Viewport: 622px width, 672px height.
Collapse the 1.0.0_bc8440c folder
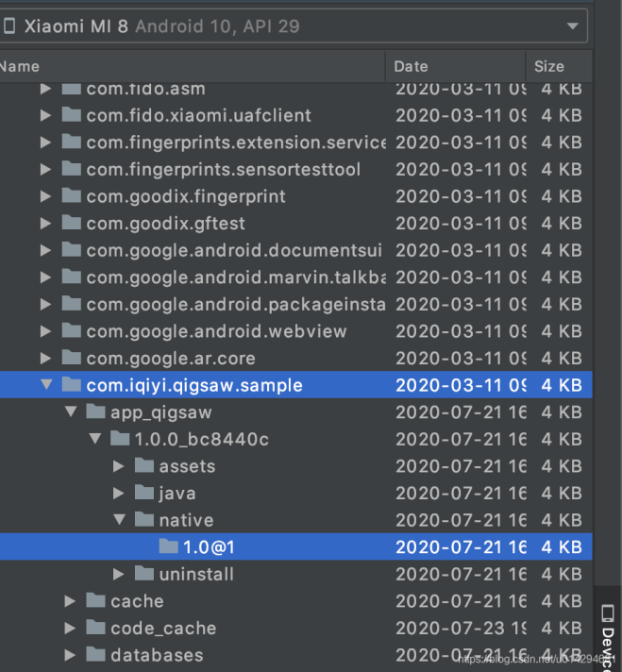pyautogui.click(x=94, y=439)
